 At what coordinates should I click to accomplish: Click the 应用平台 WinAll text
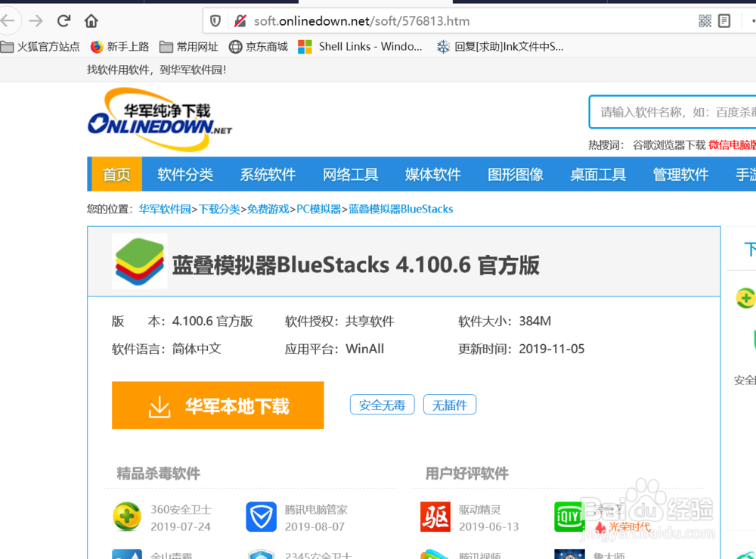(x=334, y=349)
